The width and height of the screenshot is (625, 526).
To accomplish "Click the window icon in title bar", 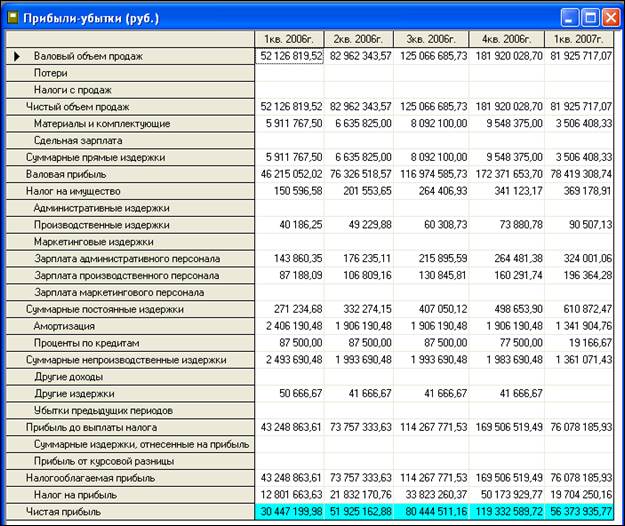I will click(x=12, y=18).
